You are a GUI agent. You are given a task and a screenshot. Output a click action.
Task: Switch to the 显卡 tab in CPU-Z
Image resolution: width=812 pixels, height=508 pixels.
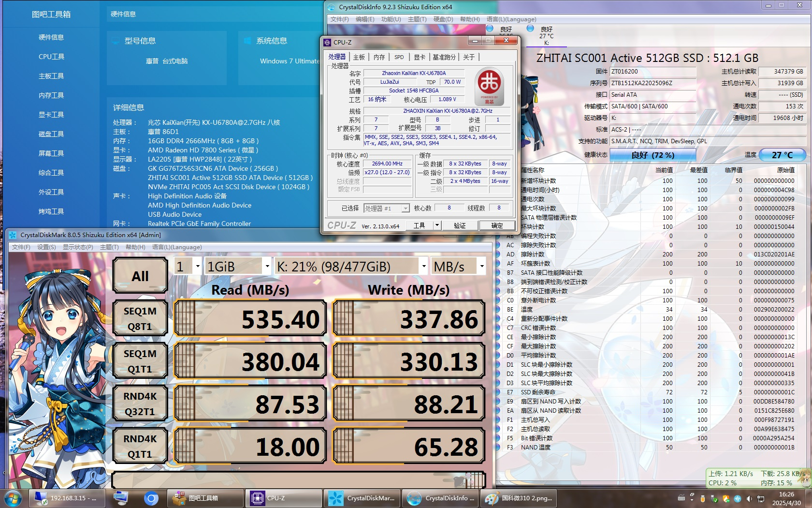[420, 57]
